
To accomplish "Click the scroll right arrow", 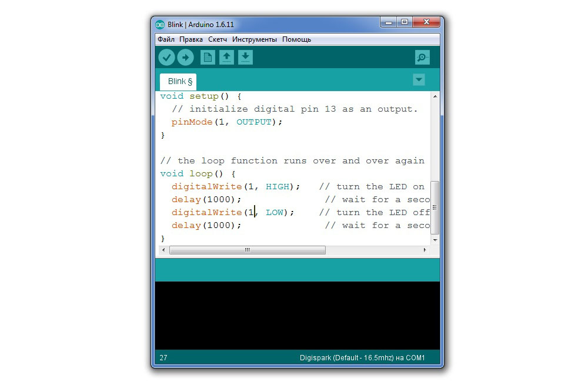I will [425, 250].
